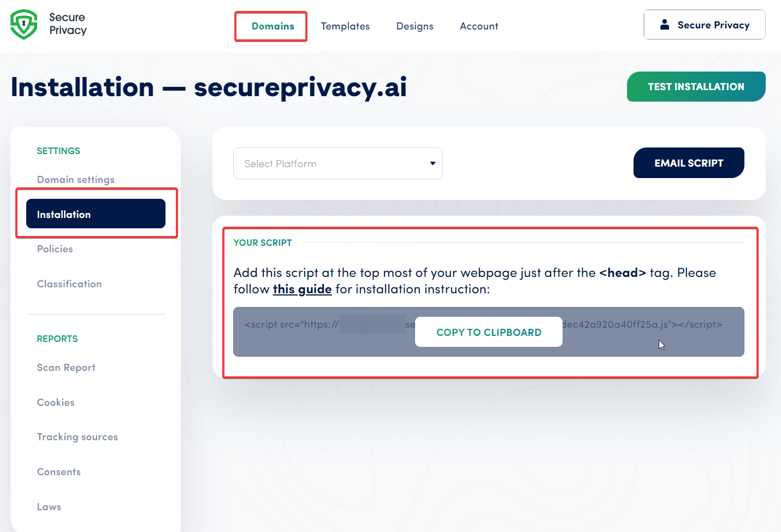Image resolution: width=781 pixels, height=532 pixels.
Task: Open the Select Platform dropdown arrow
Action: [431, 163]
